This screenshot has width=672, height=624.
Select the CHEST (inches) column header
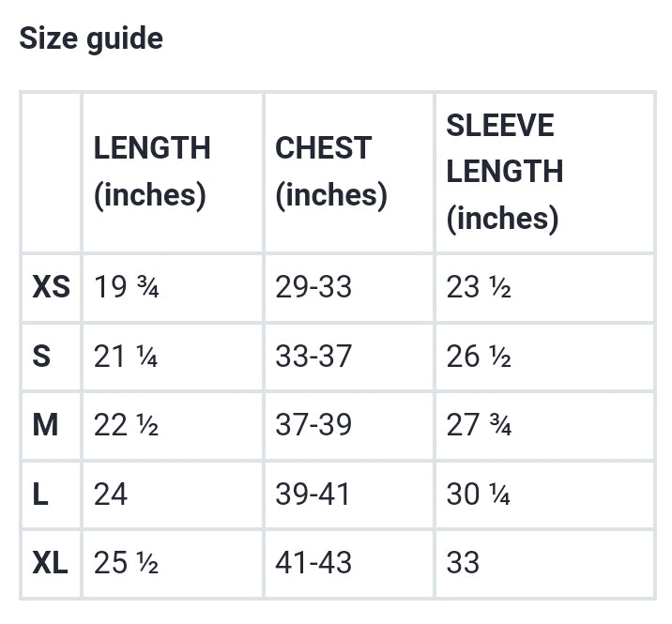click(331, 172)
